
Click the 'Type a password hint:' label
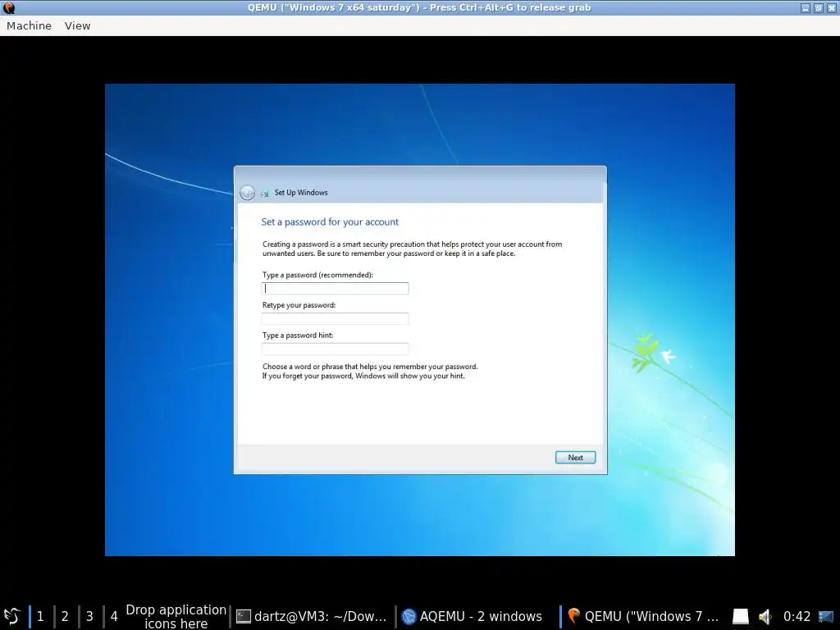298,336
